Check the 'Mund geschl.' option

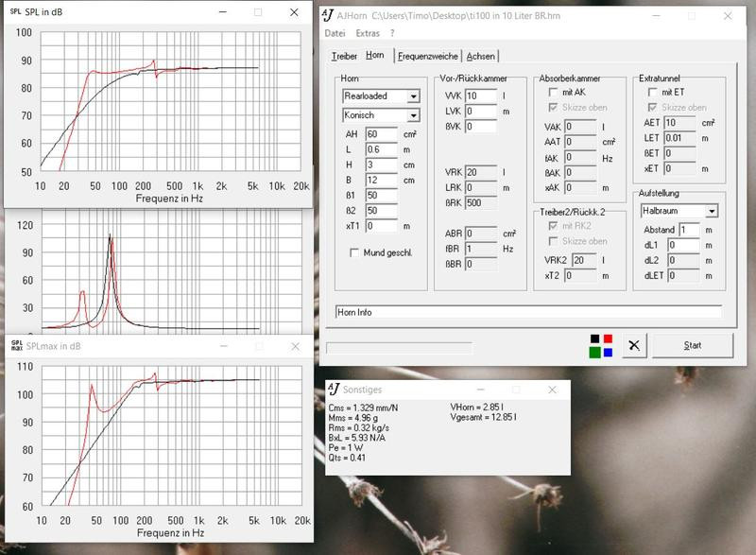point(354,252)
